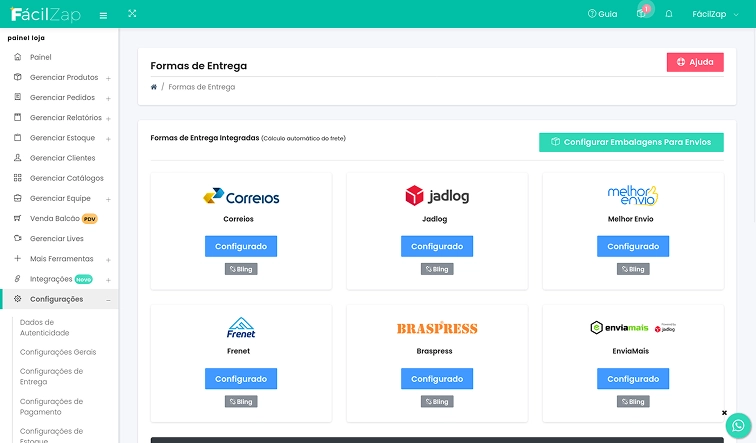The width and height of the screenshot is (756, 443).
Task: Open Gerenciar Pedidos menu item
Action: pyautogui.click(x=62, y=97)
